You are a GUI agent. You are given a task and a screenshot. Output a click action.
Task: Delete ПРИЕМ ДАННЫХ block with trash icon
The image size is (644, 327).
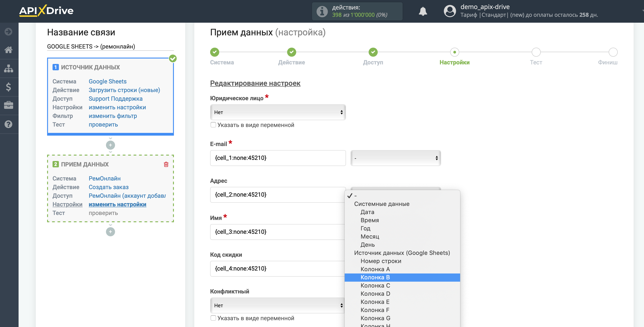coord(166,164)
